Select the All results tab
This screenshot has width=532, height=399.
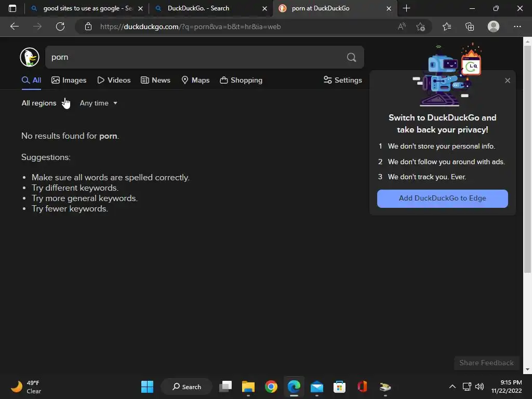[x=31, y=81]
